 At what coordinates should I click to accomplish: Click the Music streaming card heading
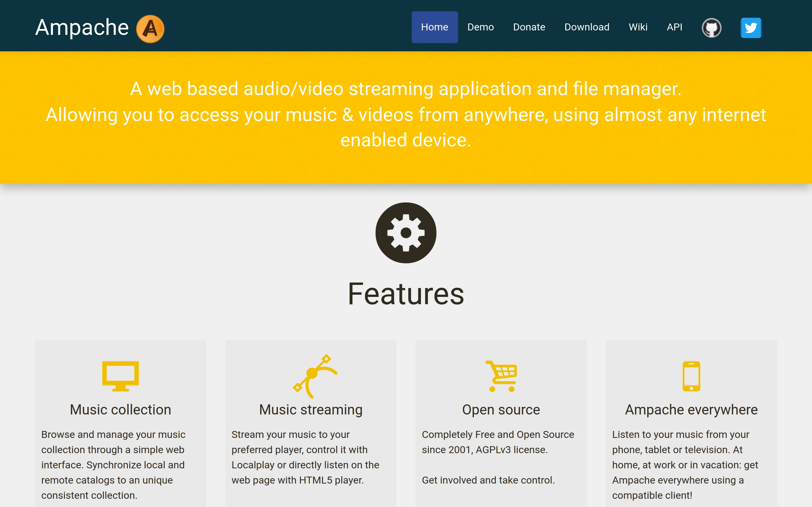311,410
